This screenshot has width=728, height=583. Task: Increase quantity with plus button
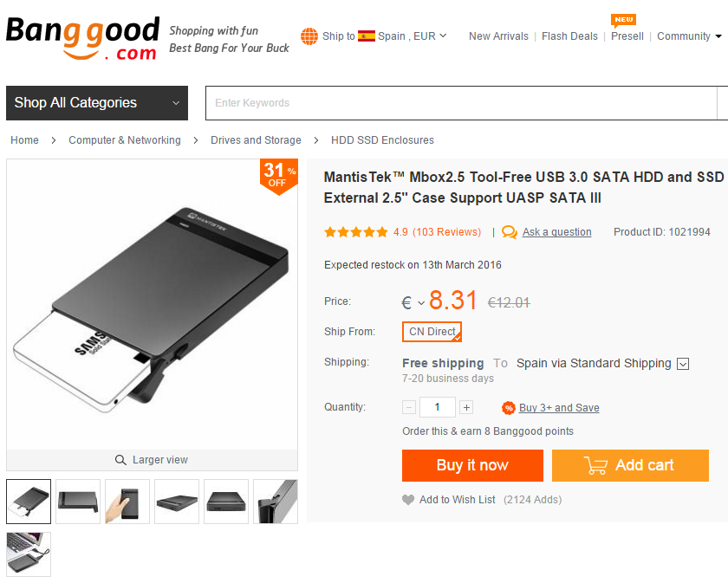(466, 407)
